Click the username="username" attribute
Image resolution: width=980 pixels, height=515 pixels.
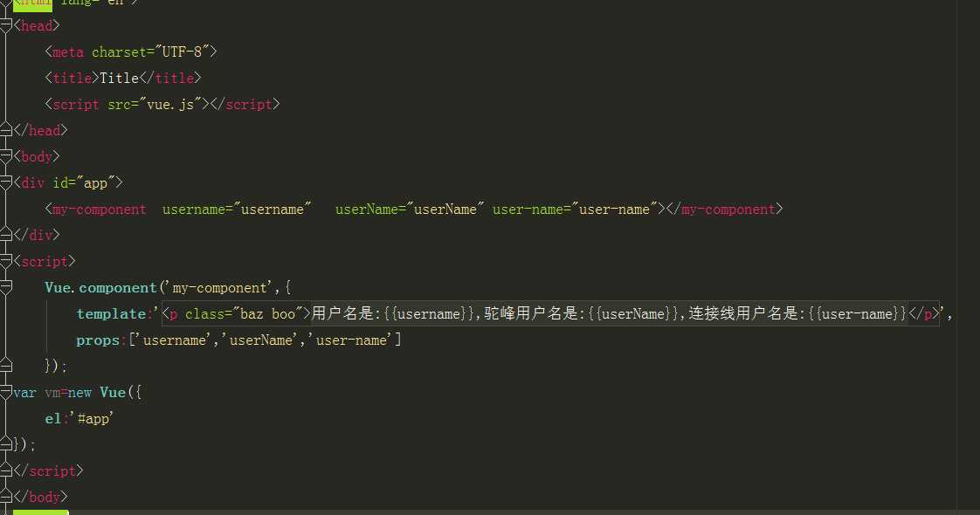coord(237,209)
